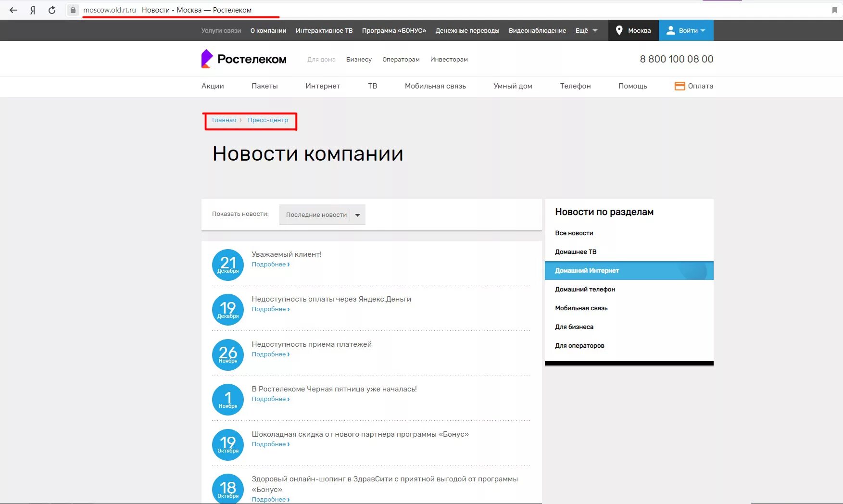The image size is (843, 504).
Task: Select Домашний Интернет in sidebar sections
Action: (x=629, y=271)
